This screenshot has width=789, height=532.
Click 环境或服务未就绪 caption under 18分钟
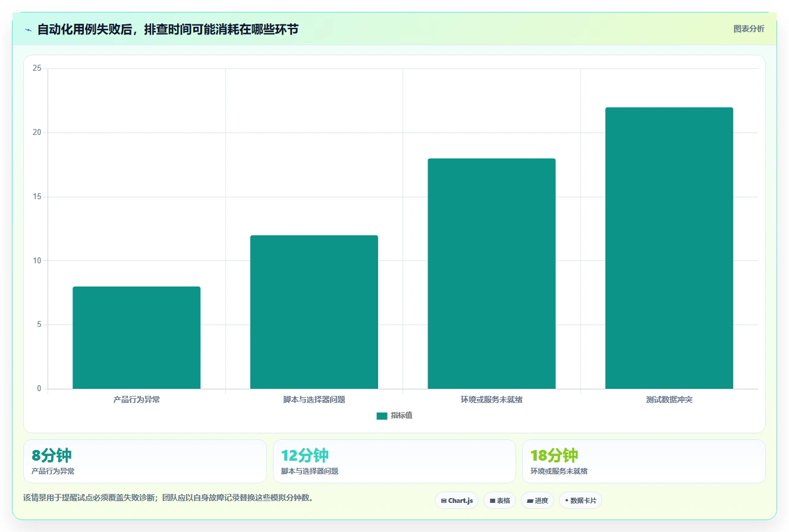(559, 471)
